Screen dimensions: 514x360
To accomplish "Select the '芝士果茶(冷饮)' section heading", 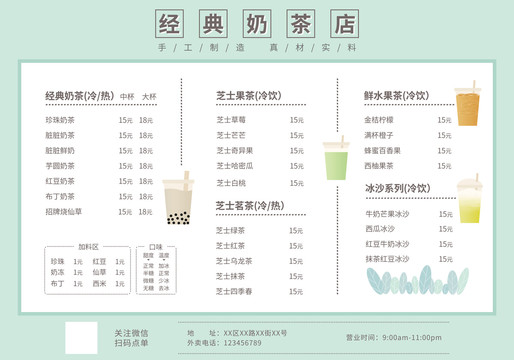I will [249, 96].
